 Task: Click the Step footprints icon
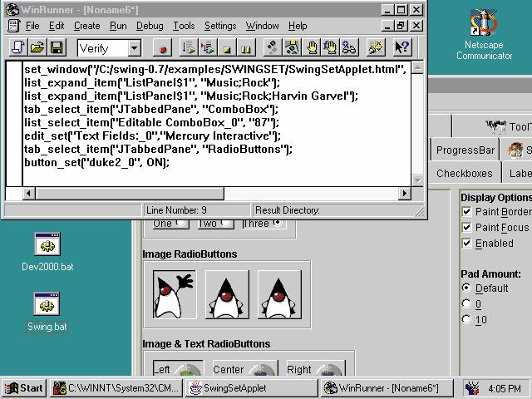coord(273,48)
